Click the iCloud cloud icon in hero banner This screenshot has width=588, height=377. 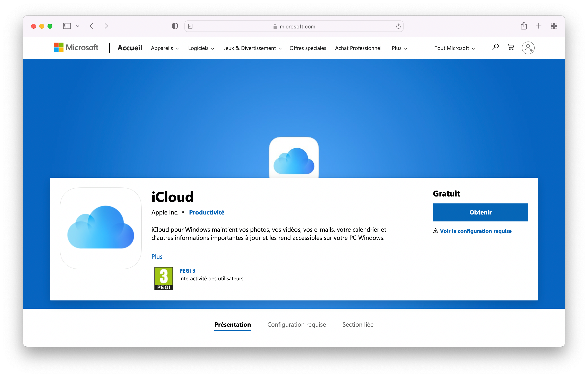click(294, 157)
